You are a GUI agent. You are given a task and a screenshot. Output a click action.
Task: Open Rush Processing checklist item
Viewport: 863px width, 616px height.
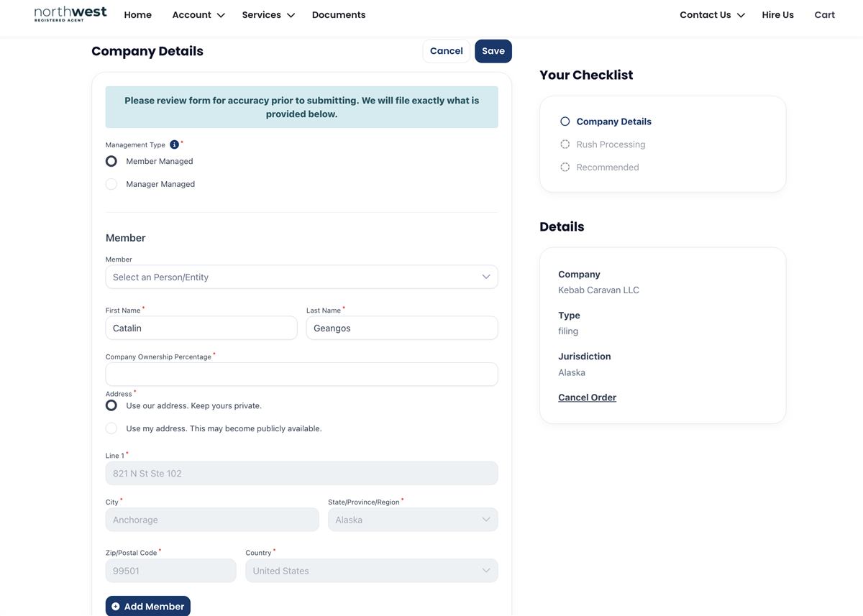(x=611, y=144)
